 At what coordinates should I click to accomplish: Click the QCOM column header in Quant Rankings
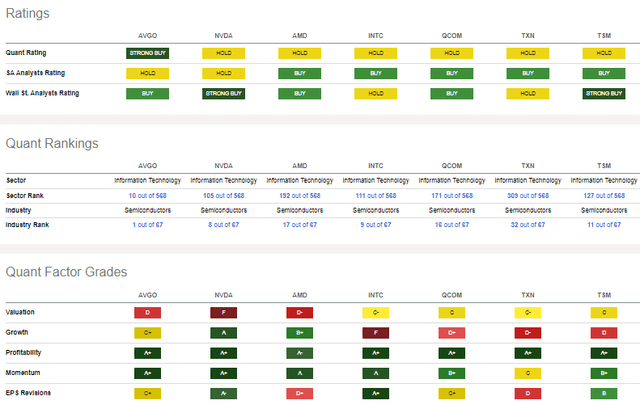452,166
